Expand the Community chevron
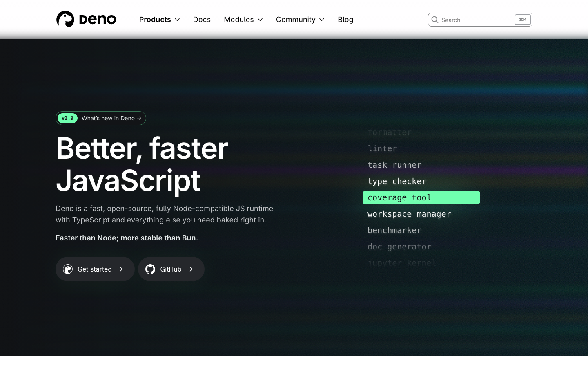Image resolution: width=588 pixels, height=368 pixels. tap(322, 20)
